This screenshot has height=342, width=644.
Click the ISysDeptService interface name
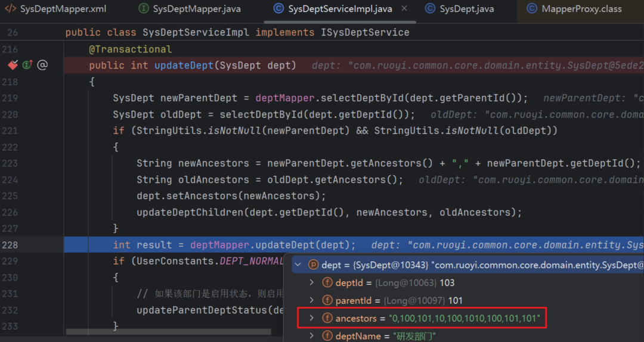[x=365, y=32]
